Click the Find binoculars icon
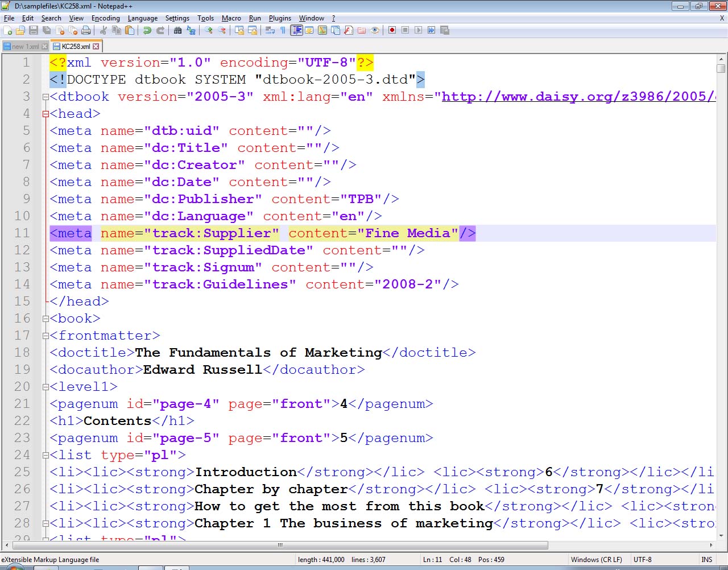Viewport: 728px width, 570px height. click(178, 30)
